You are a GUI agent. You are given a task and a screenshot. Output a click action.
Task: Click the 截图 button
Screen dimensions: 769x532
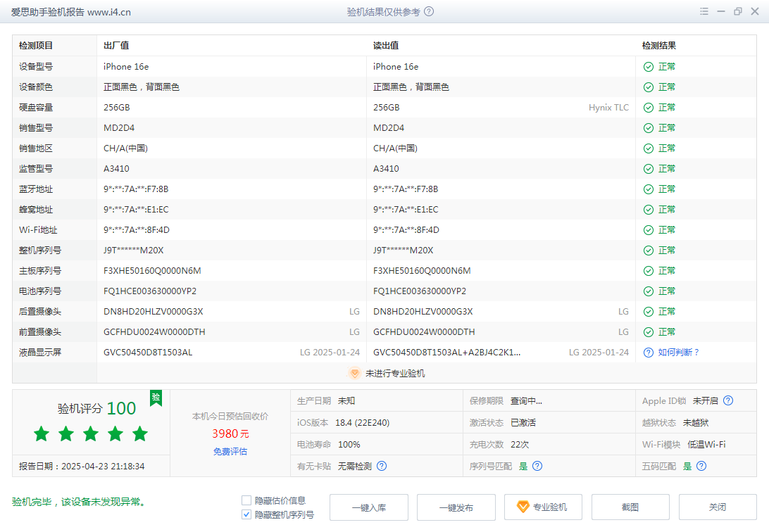click(x=630, y=507)
